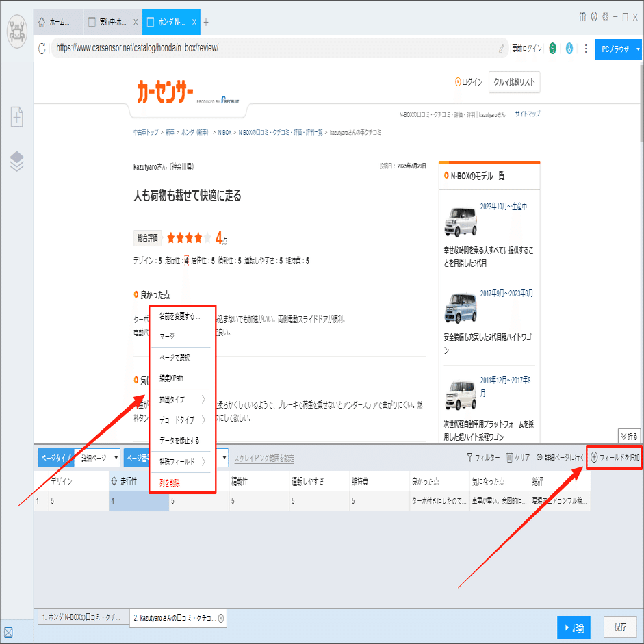Viewport: 644px width, 644px height.
Task: Choose 編集XPath in context menu
Action: click(x=174, y=378)
